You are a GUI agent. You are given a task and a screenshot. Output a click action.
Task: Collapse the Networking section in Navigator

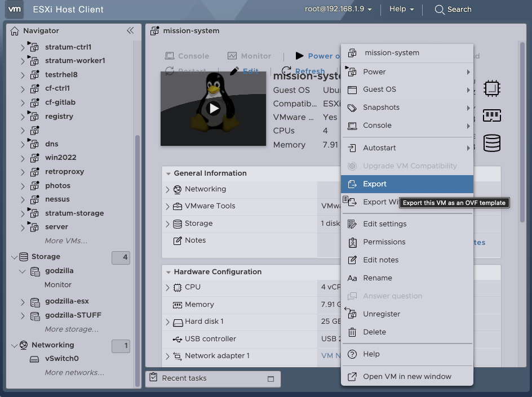[14, 345]
